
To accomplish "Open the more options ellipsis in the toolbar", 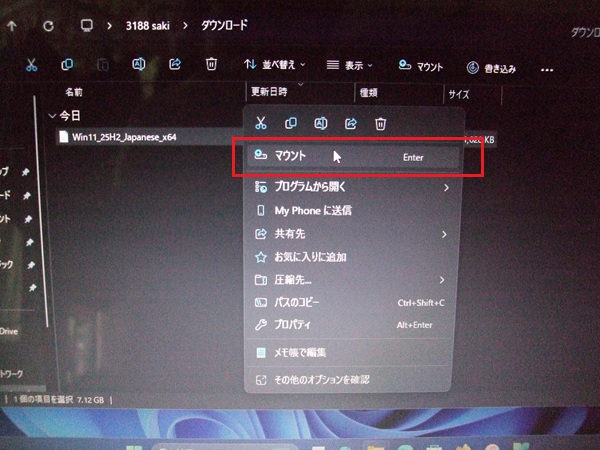I will pos(547,69).
